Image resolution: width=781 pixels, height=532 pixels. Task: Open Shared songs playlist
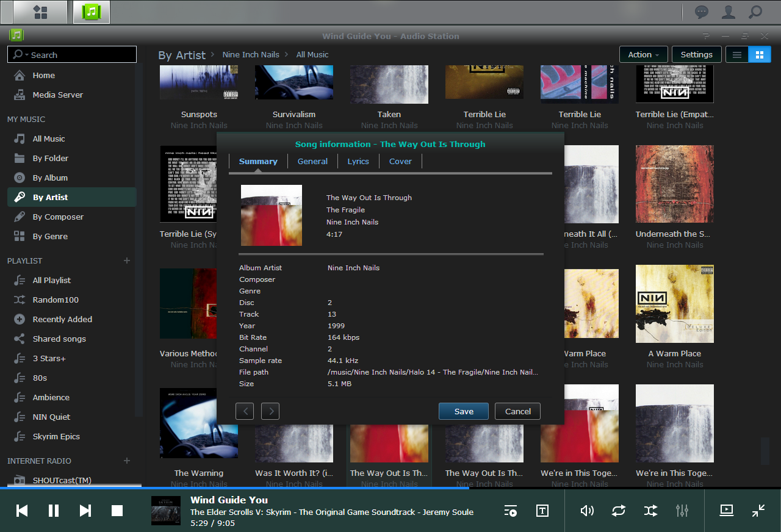pyautogui.click(x=71, y=339)
